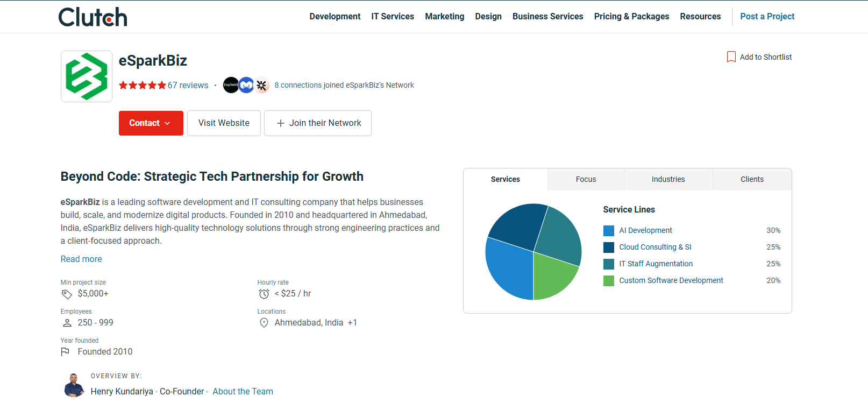Click the price tag icon by $5,000+
Viewport: 868px width, 410px height.
67,294
